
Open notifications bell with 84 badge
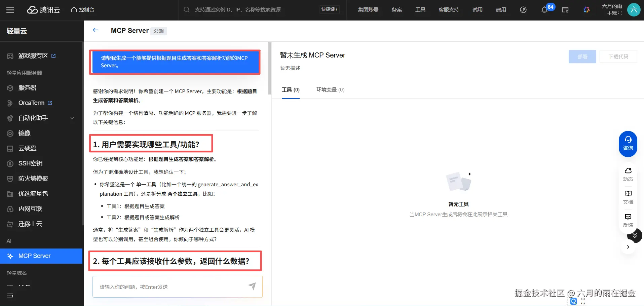544,10
